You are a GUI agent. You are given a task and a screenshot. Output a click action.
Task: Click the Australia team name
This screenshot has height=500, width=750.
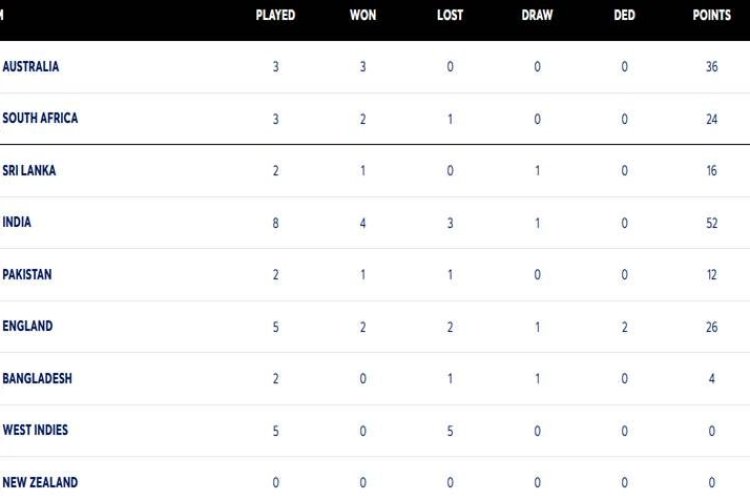31,67
